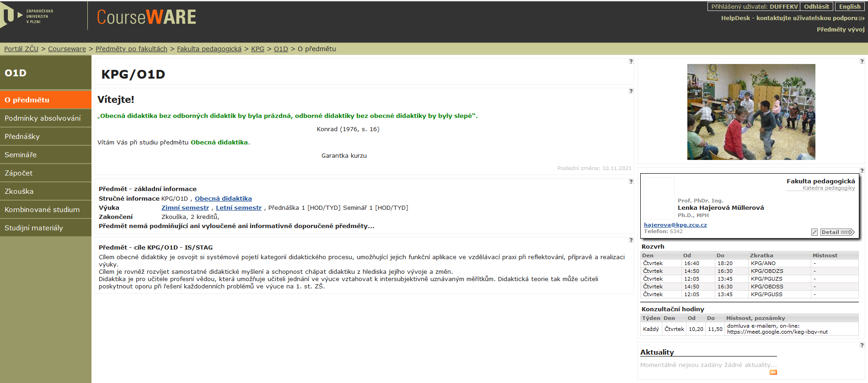Email hajerova@kpg.zcu.cz
The image size is (868, 383).
tap(675, 225)
